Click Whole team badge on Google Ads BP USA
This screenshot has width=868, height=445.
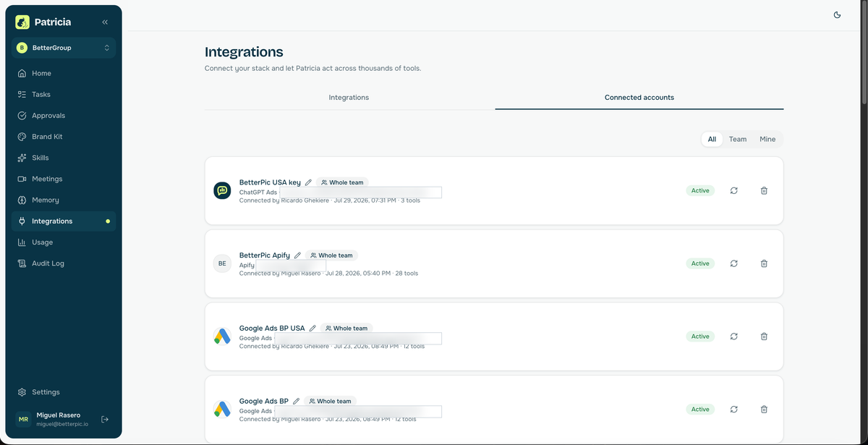coord(346,328)
